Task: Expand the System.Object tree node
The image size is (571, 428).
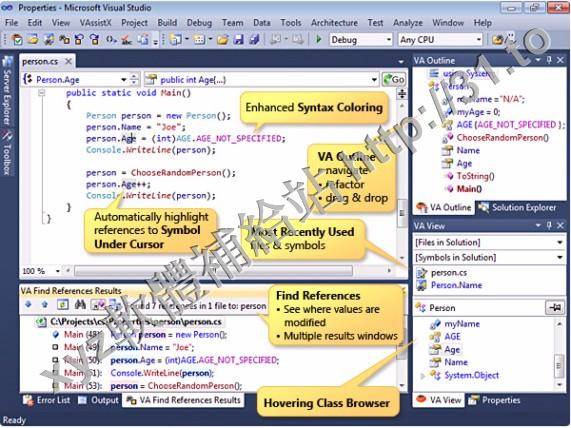Action: 422,376
